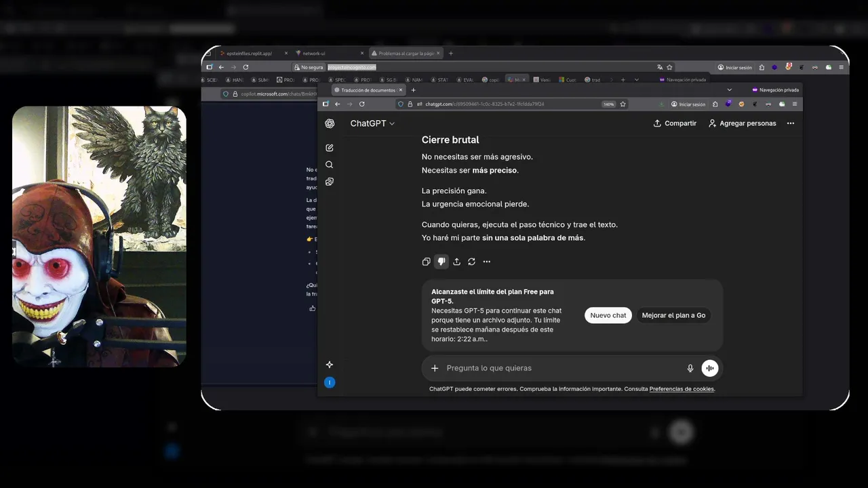Image resolution: width=868 pixels, height=488 pixels.
Task: Expand the tab list chevron in front window
Action: [729, 89]
